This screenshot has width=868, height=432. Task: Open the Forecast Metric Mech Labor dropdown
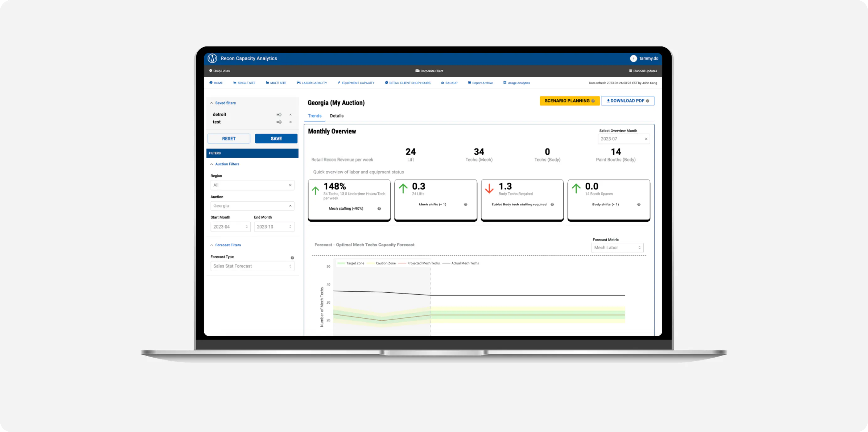(617, 248)
